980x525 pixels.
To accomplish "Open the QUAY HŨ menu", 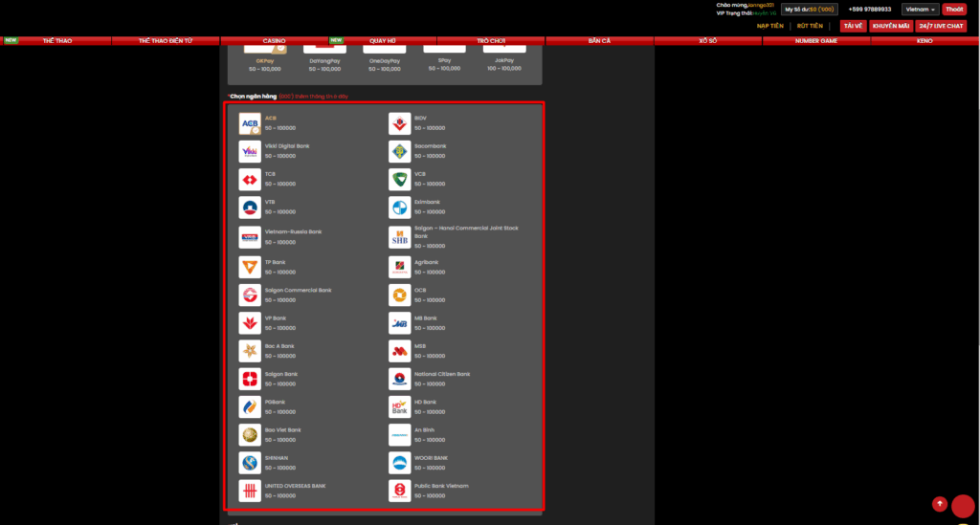I will pos(383,40).
